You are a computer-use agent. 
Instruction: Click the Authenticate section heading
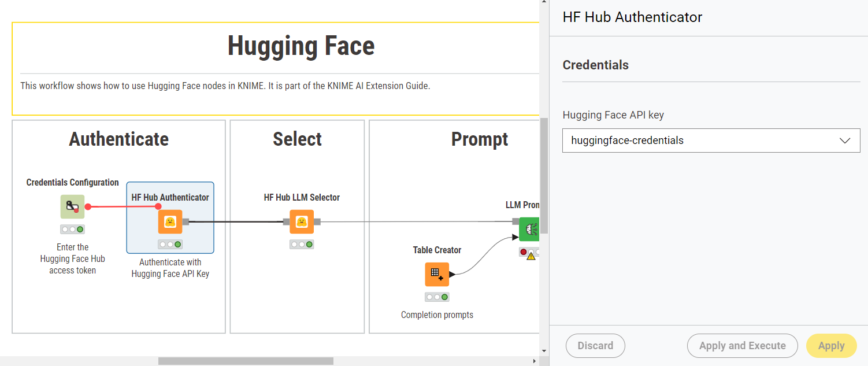119,139
